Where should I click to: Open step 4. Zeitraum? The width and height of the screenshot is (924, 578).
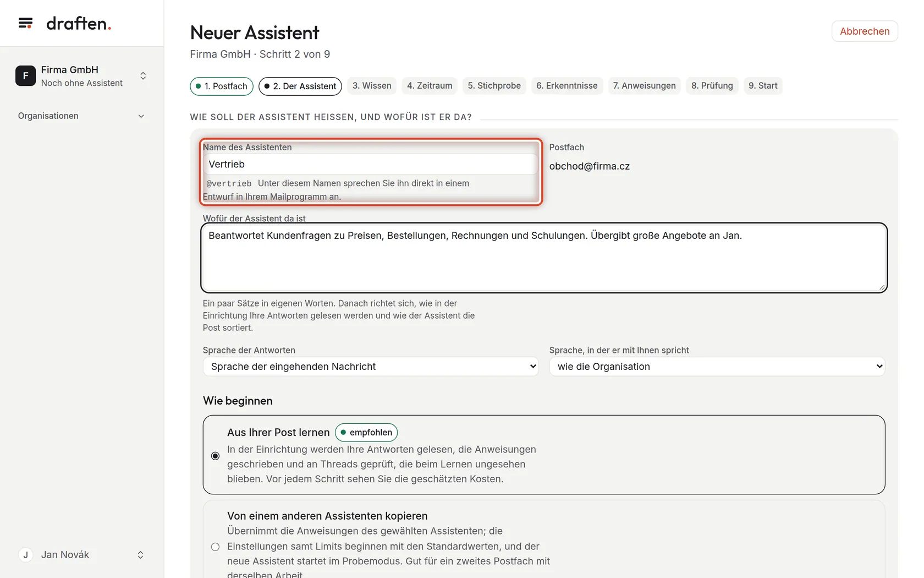(x=430, y=86)
